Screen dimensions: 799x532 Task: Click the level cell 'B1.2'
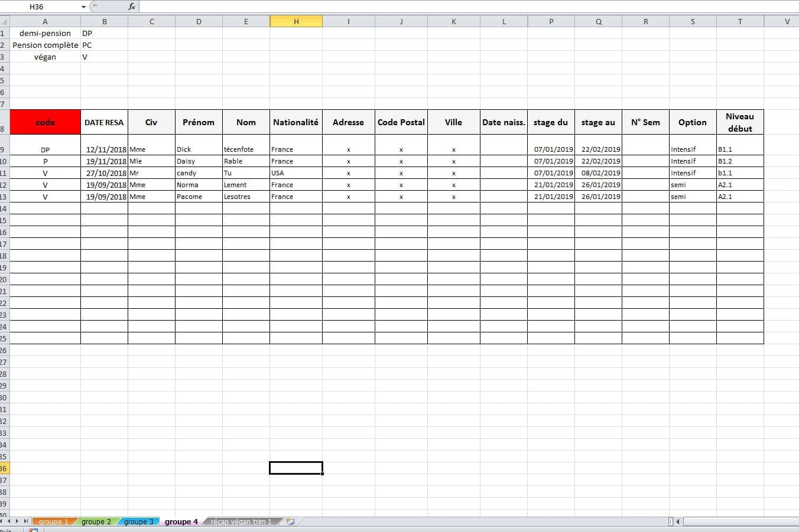point(740,161)
